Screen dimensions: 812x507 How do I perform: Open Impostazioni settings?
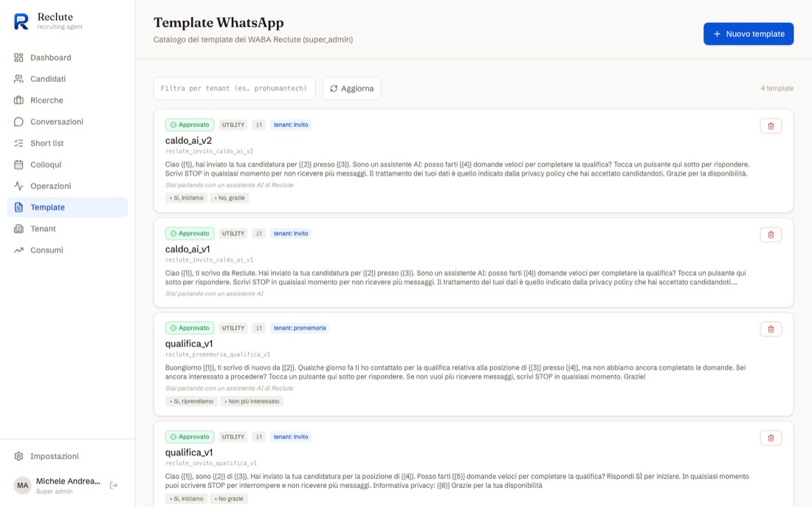pyautogui.click(x=67, y=456)
